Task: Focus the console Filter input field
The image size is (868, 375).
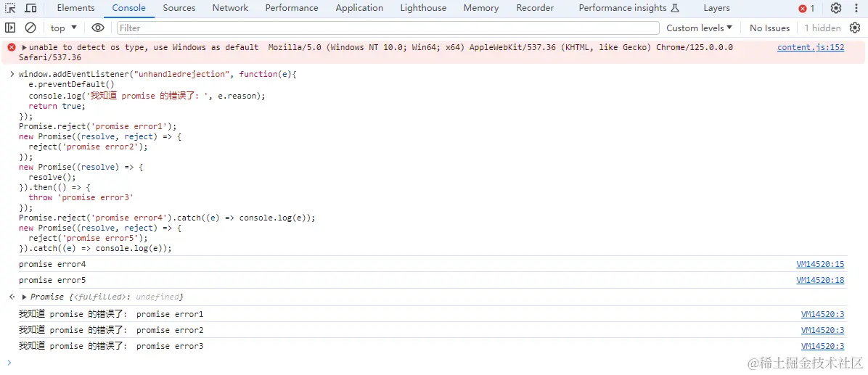Action: coord(388,28)
